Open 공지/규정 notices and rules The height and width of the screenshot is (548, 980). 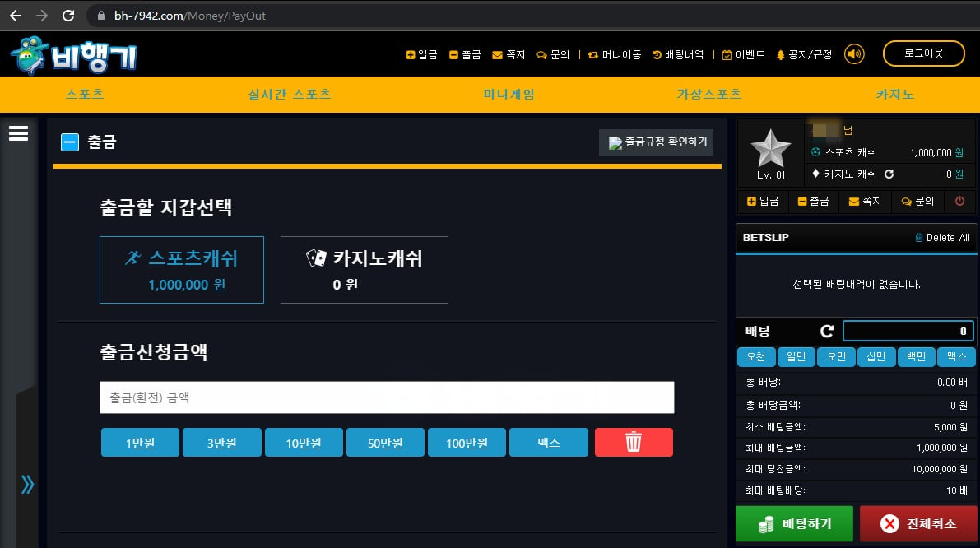coord(804,55)
